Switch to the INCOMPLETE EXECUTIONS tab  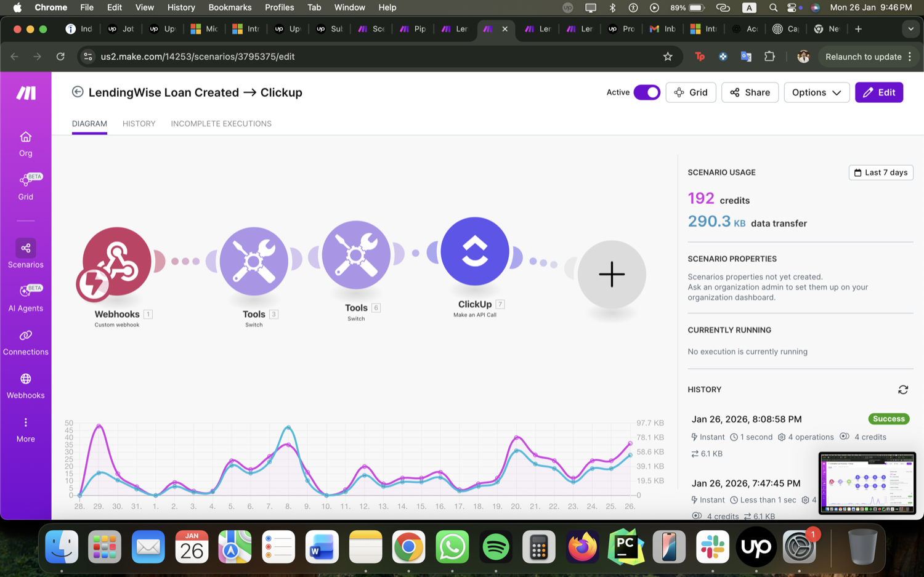(221, 124)
